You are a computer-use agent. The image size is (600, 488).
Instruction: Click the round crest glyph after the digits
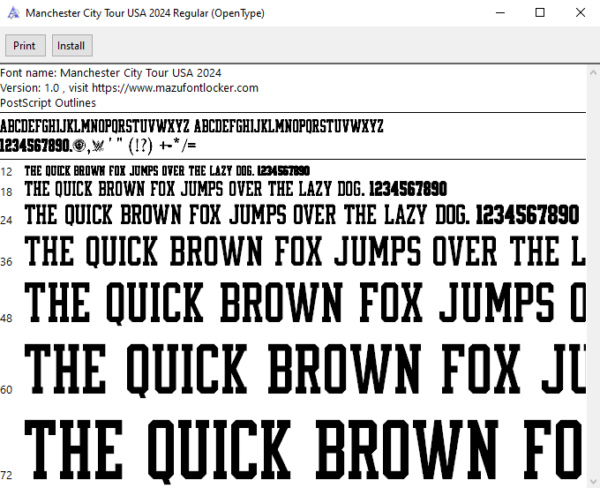[79, 146]
